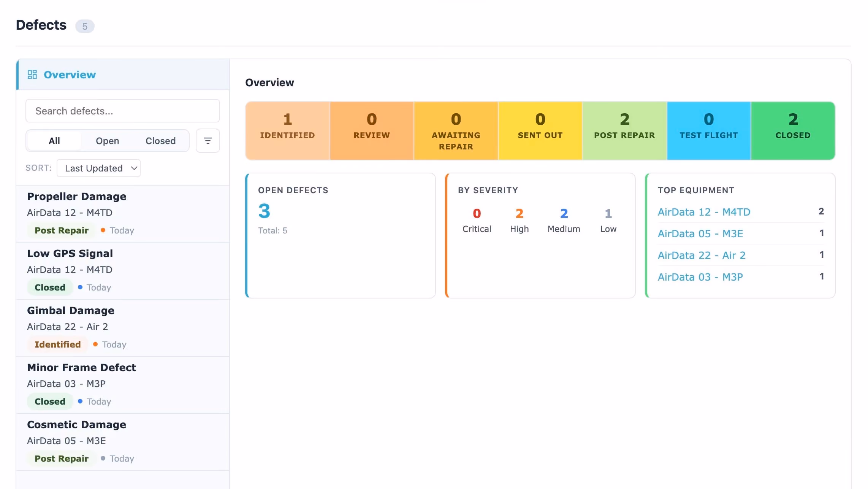Click the Search defects input field
Viewport: 868px width, 489px height.
123,111
